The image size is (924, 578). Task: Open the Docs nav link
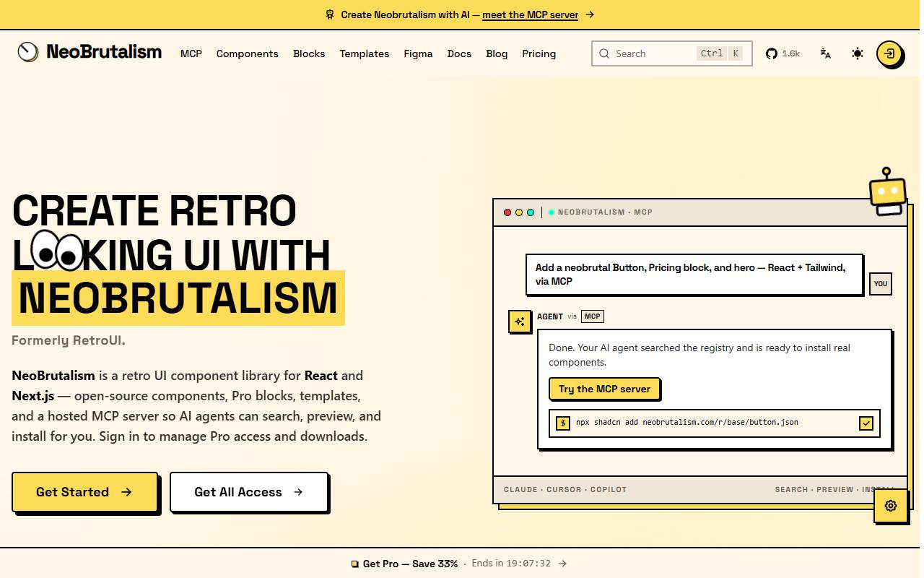pos(459,53)
